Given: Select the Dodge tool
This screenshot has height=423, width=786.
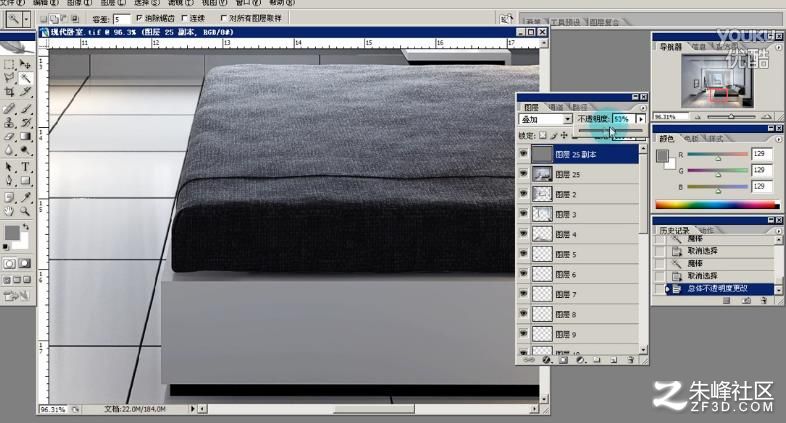Looking at the screenshot, I should coord(25,150).
